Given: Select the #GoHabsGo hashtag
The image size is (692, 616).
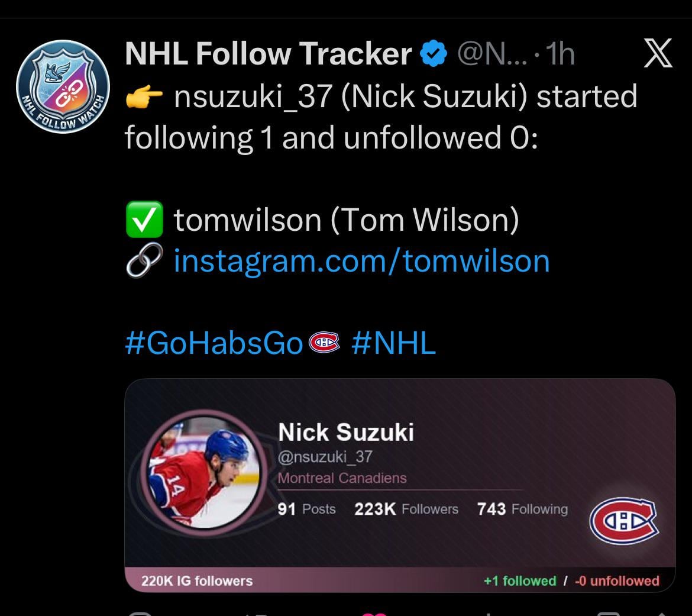Looking at the screenshot, I should 214,343.
